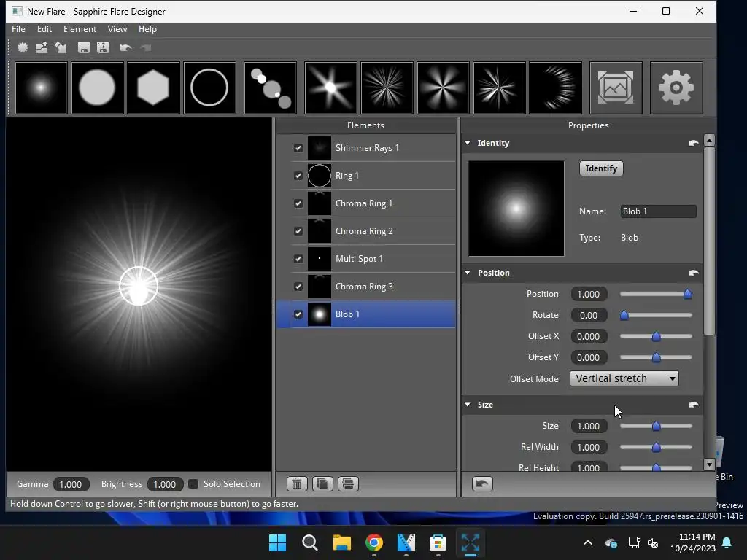Screen dimensions: 747x560
Task: Click the New Flare starburst toolbar icon
Action: 23,47
